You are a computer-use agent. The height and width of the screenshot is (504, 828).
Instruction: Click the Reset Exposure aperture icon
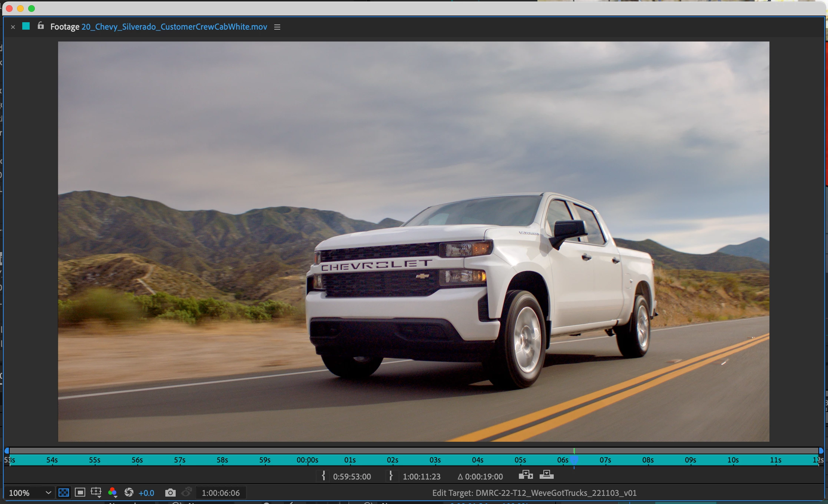tap(129, 493)
